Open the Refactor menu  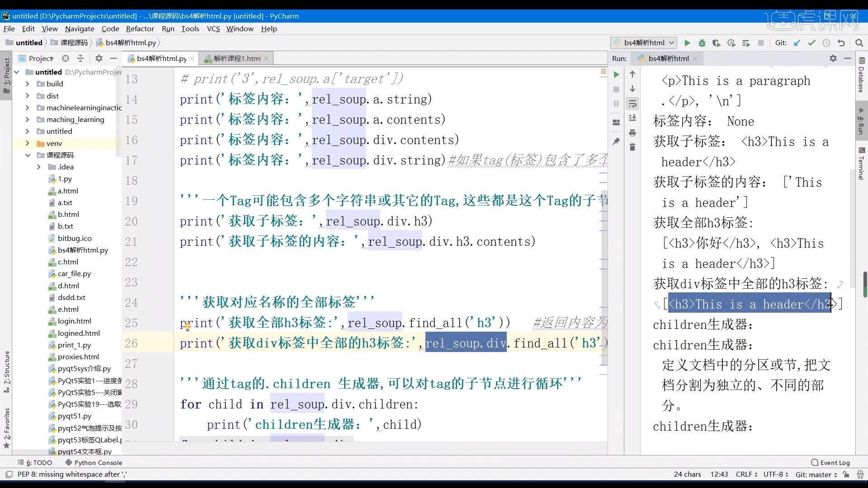pyautogui.click(x=140, y=28)
